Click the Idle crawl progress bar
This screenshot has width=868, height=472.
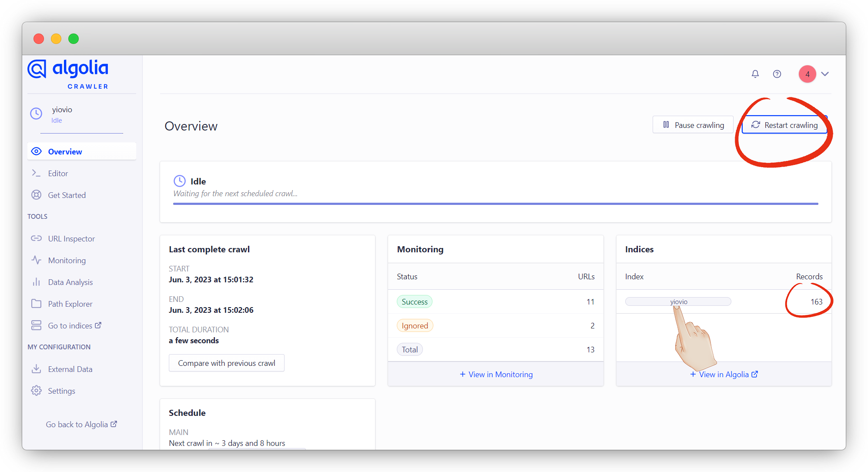point(495,203)
